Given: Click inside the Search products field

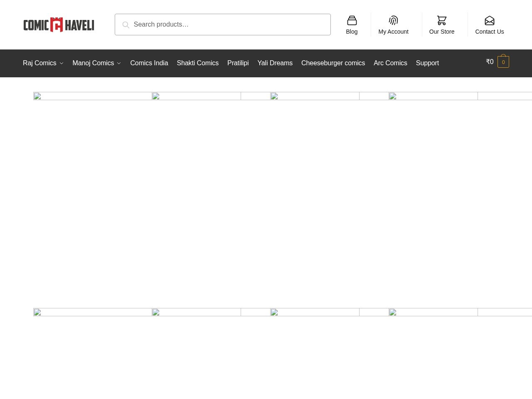Looking at the screenshot, I should point(229,25).
